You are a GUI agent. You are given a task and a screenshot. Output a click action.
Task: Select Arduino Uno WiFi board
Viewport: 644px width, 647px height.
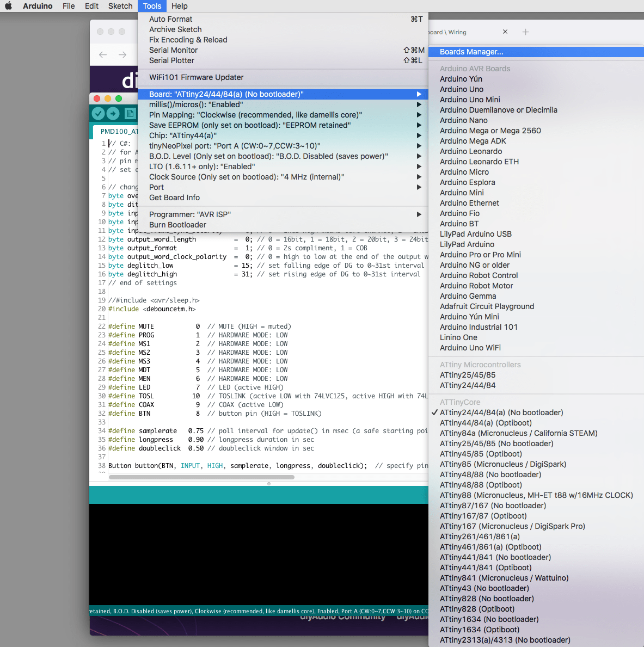pyautogui.click(x=536, y=347)
